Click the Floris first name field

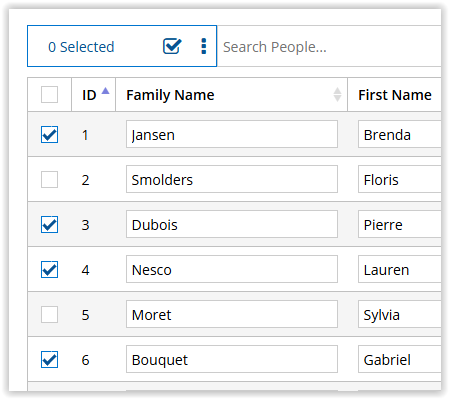(400, 179)
